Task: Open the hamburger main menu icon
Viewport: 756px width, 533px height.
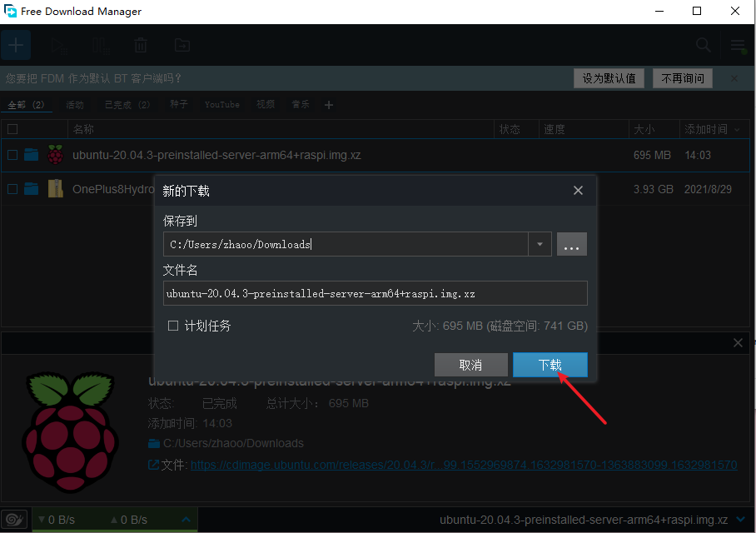Action: [739, 46]
